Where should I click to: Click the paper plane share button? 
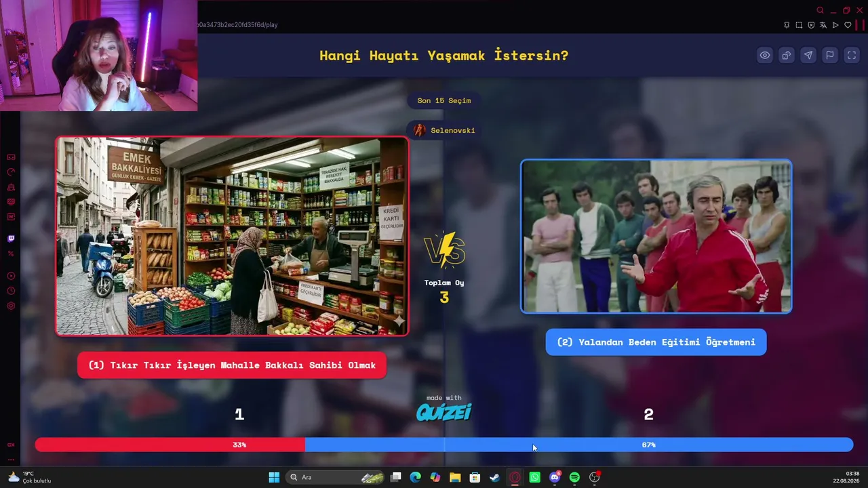808,56
